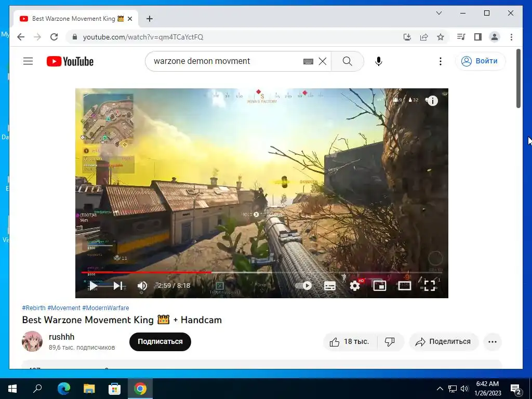532x399 pixels.
Task: Install app icon in address bar
Action: [407, 37]
